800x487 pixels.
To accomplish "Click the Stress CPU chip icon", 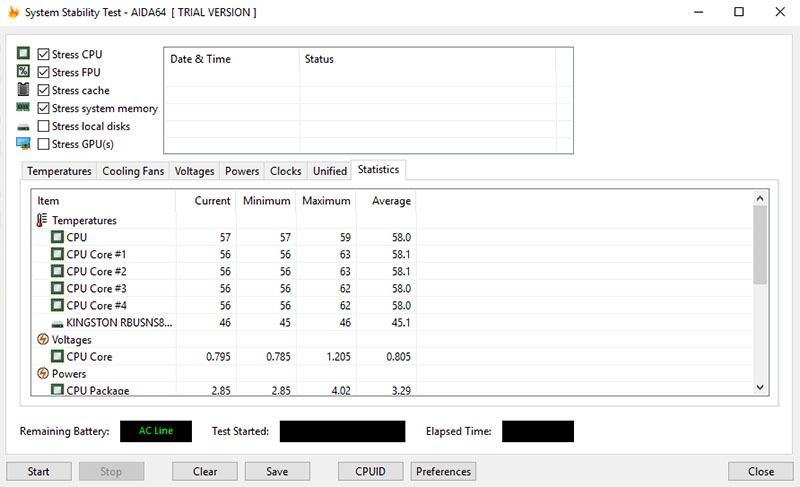I will [x=23, y=53].
